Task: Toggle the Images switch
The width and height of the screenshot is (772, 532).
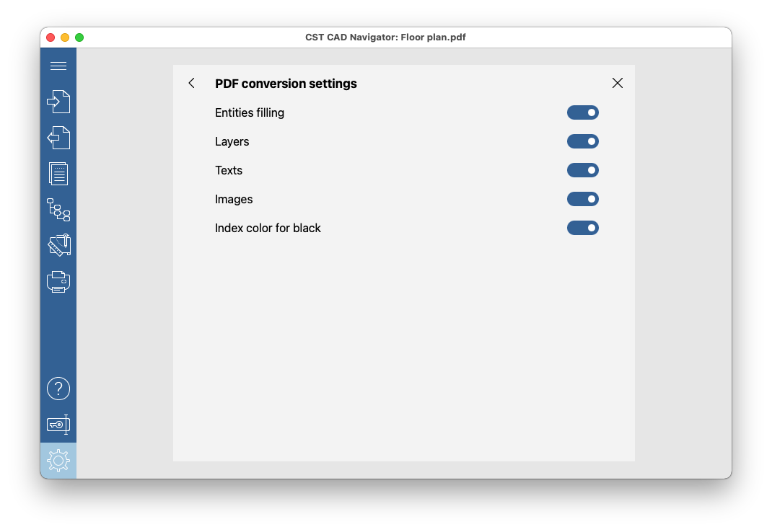Action: [582, 199]
